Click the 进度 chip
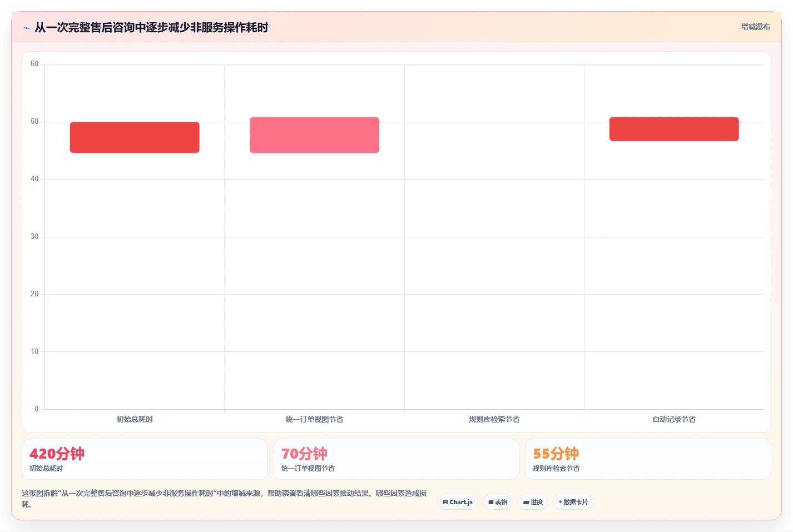The image size is (793, 532). click(x=533, y=502)
